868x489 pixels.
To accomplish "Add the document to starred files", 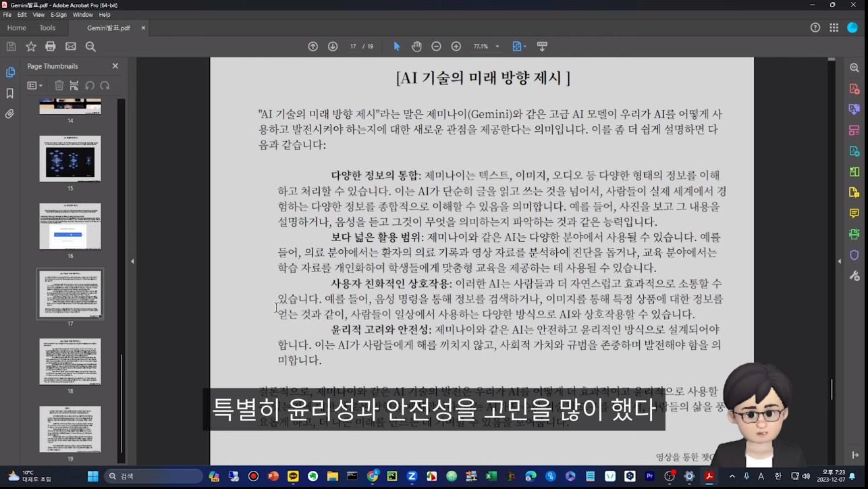I will click(x=31, y=47).
